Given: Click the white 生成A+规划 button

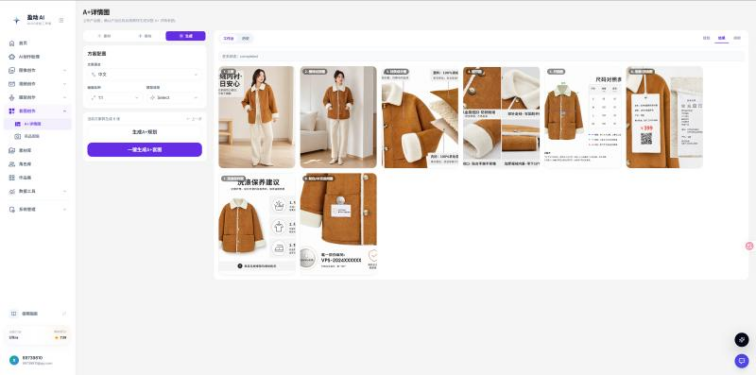Looking at the screenshot, I should (x=145, y=132).
